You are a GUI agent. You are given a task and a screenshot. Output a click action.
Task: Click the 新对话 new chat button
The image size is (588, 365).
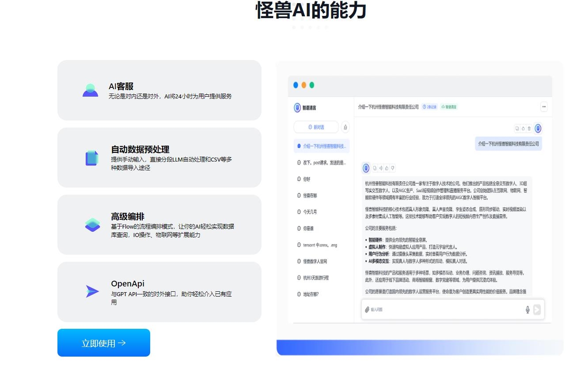[316, 127]
